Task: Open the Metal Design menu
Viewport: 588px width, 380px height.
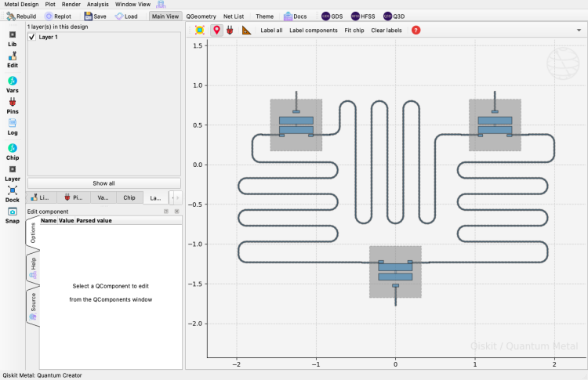Action: tap(21, 5)
